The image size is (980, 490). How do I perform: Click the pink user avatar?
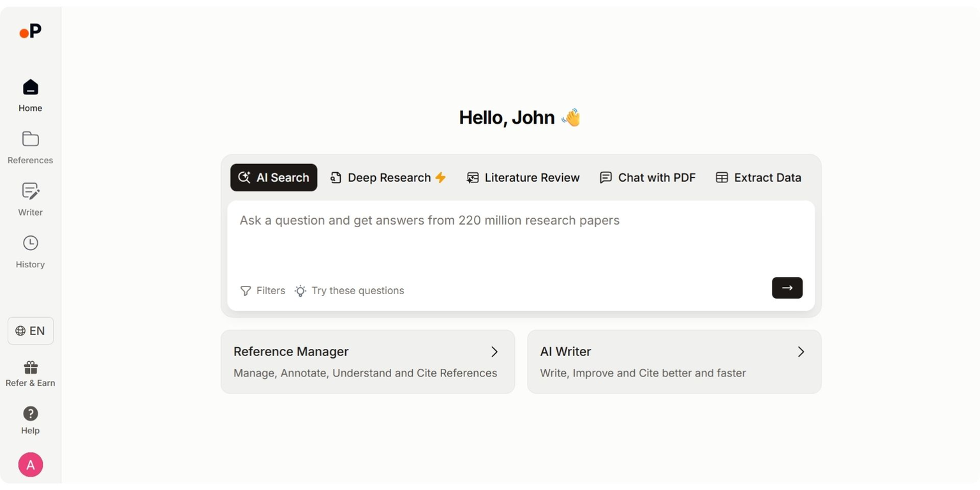tap(30, 464)
